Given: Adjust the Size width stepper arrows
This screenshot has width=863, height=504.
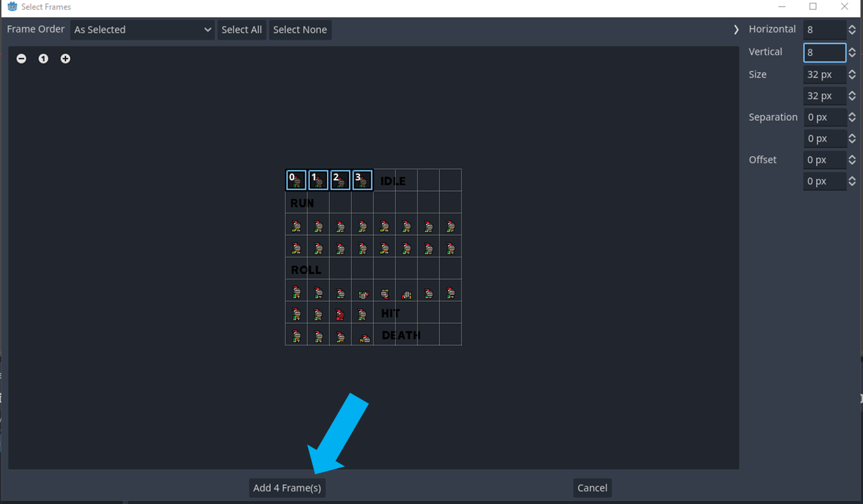Looking at the screenshot, I should click(x=852, y=75).
